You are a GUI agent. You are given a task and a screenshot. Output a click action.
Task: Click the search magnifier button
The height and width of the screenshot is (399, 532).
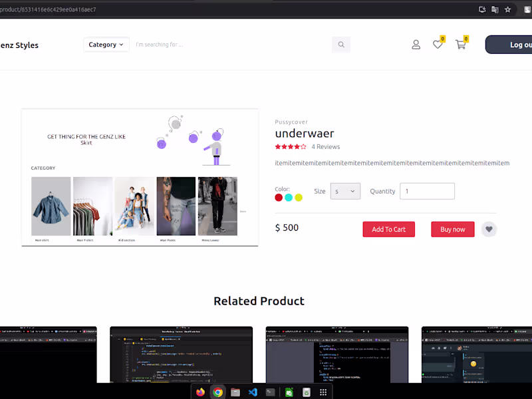pos(341,45)
